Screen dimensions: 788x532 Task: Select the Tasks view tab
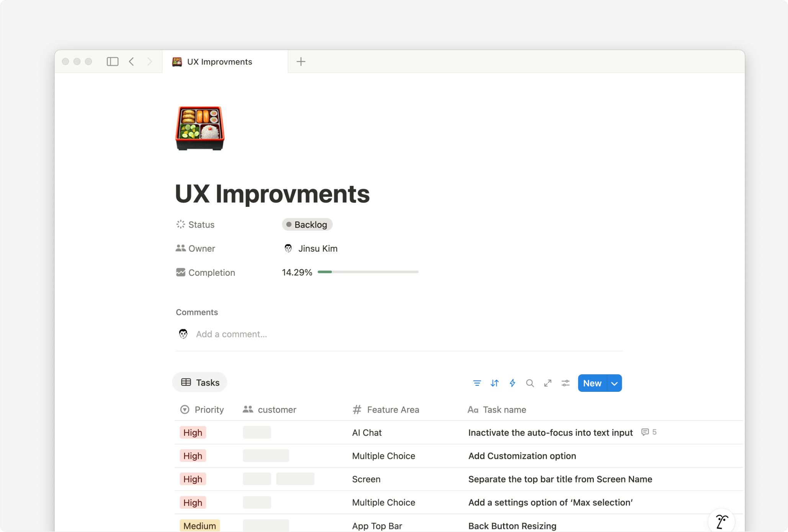click(200, 382)
